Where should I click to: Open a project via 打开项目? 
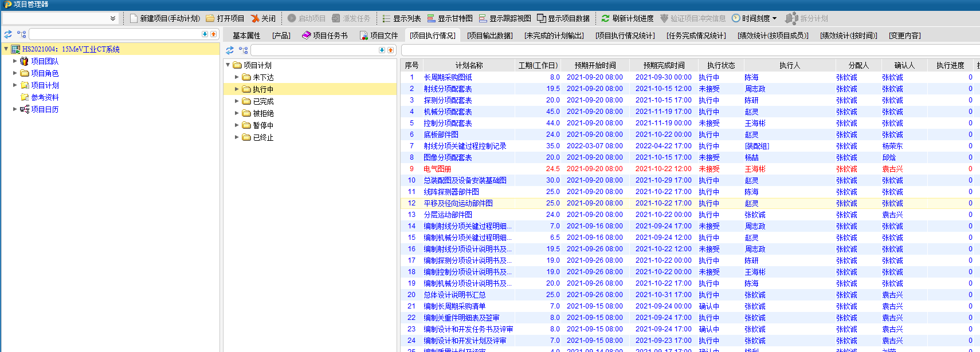point(225,18)
